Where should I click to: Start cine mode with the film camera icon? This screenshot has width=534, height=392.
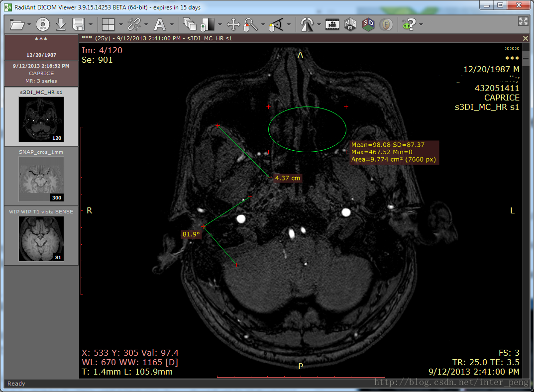(332, 24)
